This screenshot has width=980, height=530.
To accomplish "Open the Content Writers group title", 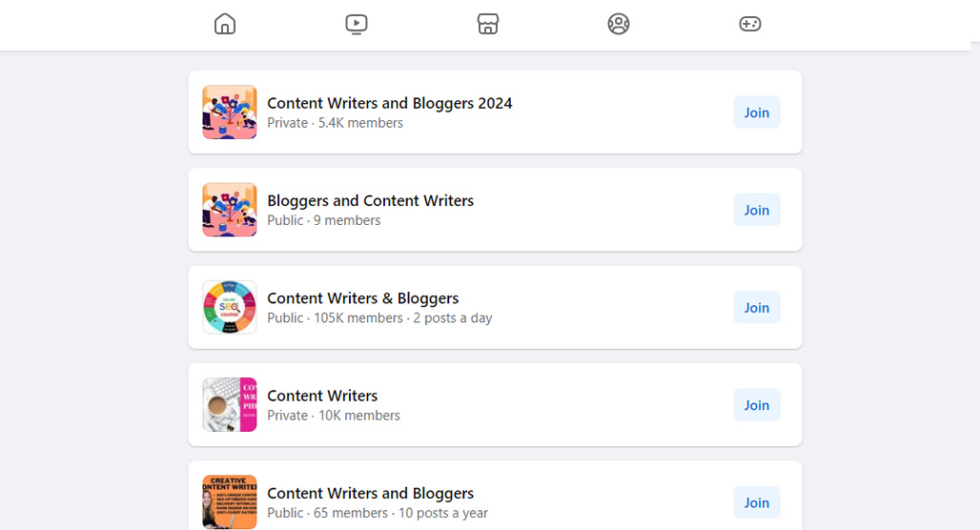I will coord(322,396).
